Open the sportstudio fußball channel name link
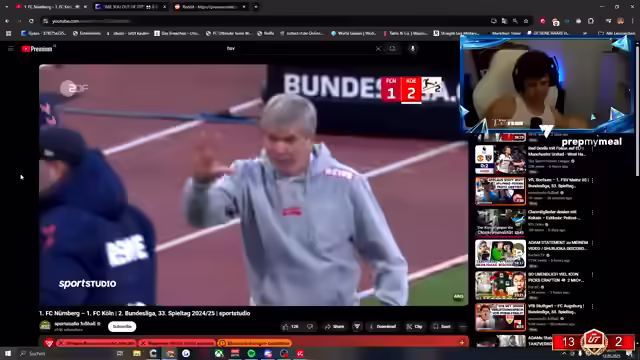Screen dimensions: 640x360 tap(75, 324)
